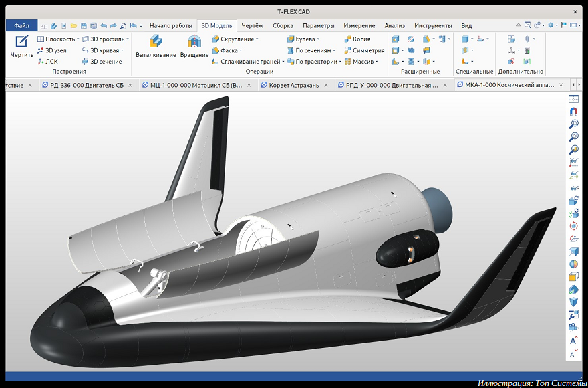Click the ЛСК coordinate system tool
Screen dimensions: 588x388
click(47, 62)
